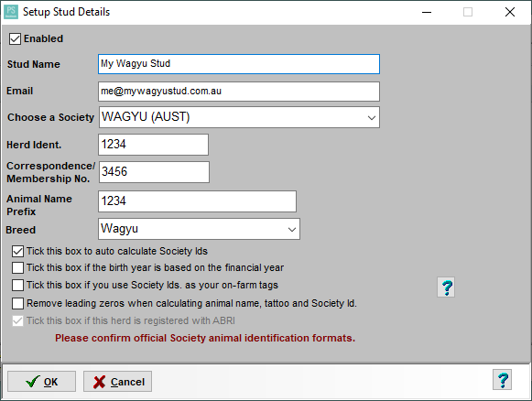
Task: Select the Herd Ident. field
Action: click(153, 145)
